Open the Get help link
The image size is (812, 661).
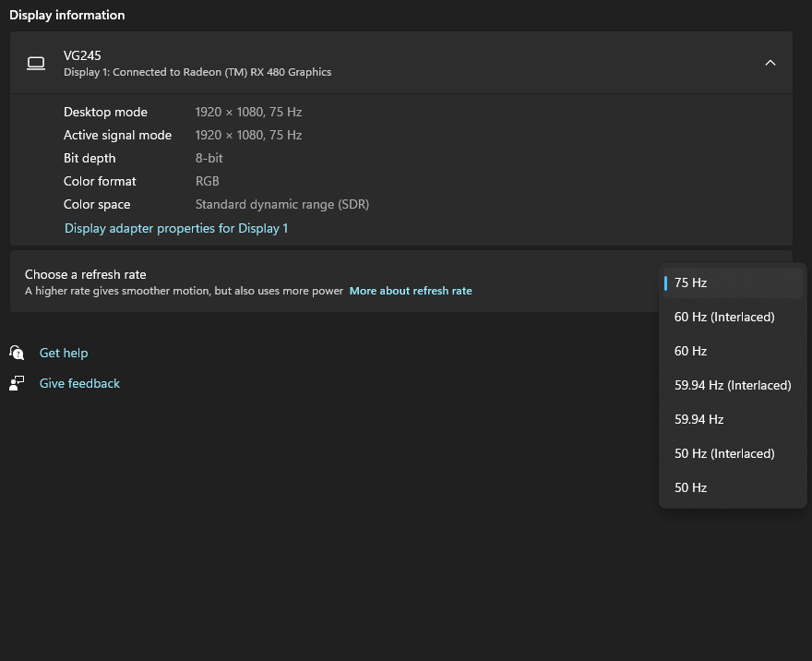pyautogui.click(x=64, y=353)
